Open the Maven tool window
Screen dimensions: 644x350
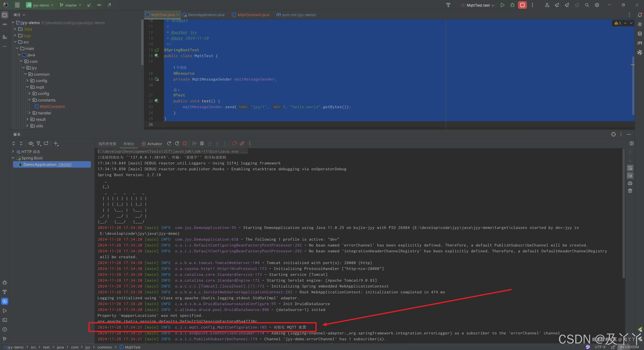click(x=639, y=43)
